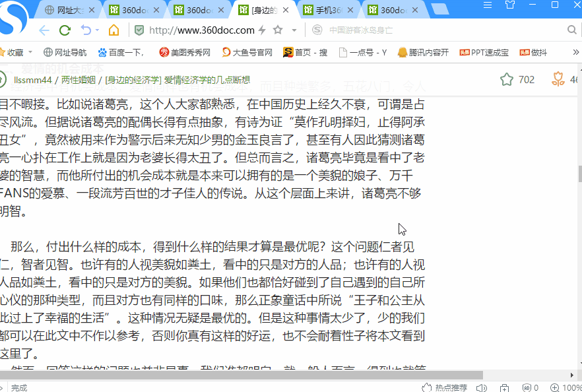Open a new tab with the tab bar button

[x=440, y=10]
